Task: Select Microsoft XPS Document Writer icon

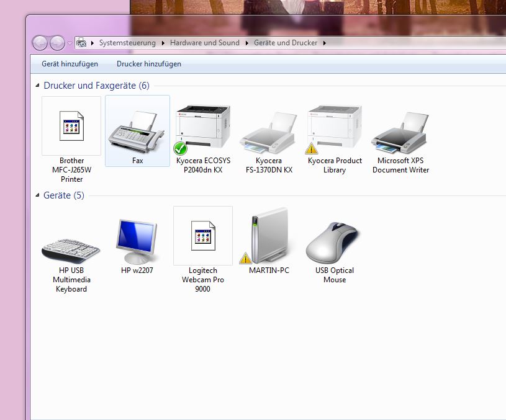Action: click(x=400, y=133)
